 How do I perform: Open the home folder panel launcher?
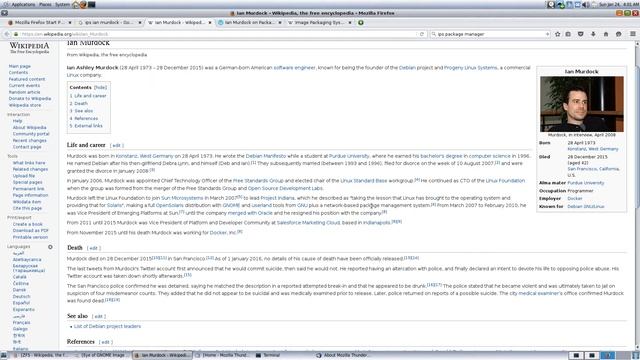point(76,4)
